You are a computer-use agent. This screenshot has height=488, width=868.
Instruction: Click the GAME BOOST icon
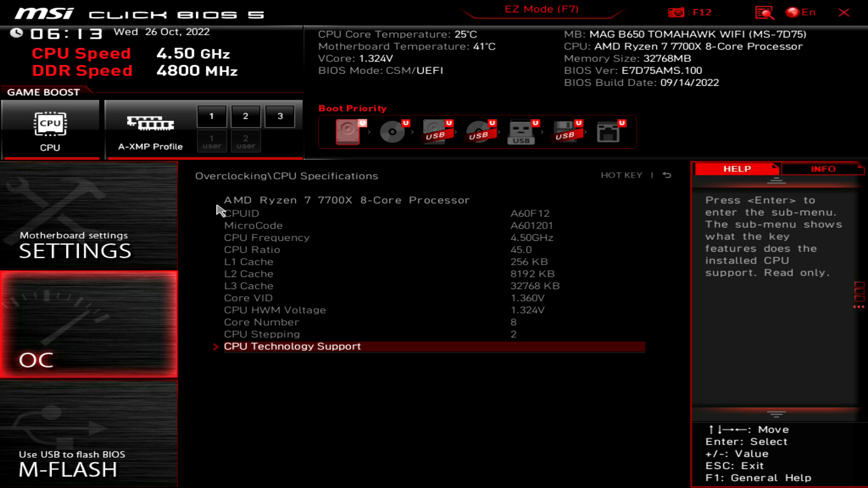click(x=50, y=127)
